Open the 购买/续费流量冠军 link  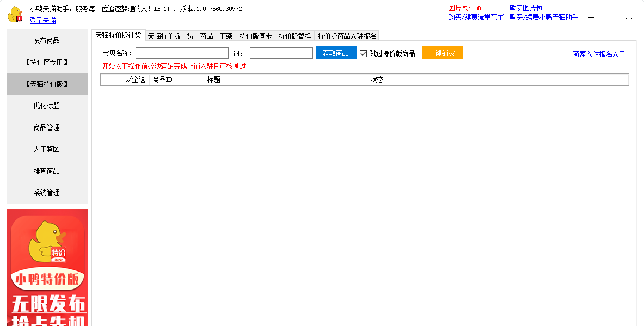coord(476,17)
